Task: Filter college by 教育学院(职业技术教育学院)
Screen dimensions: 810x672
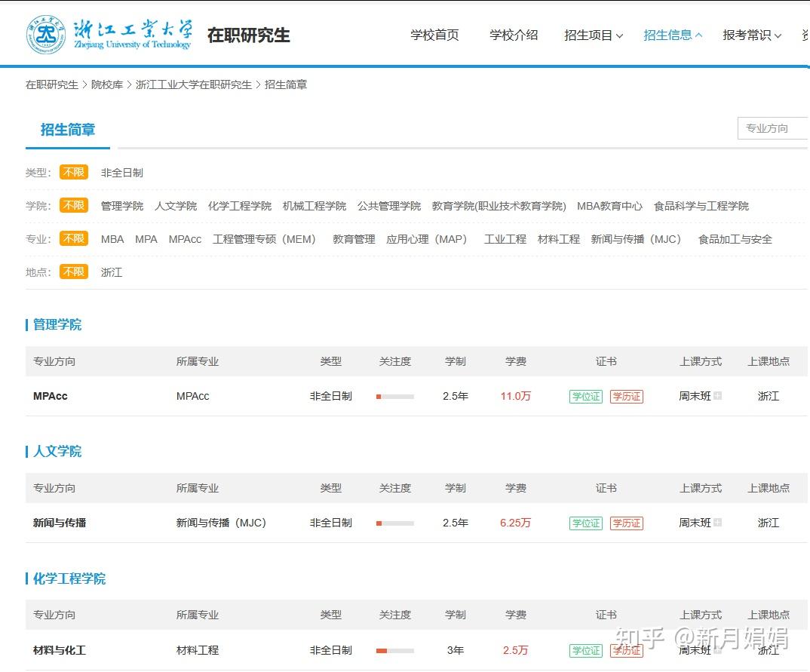Action: coord(499,206)
